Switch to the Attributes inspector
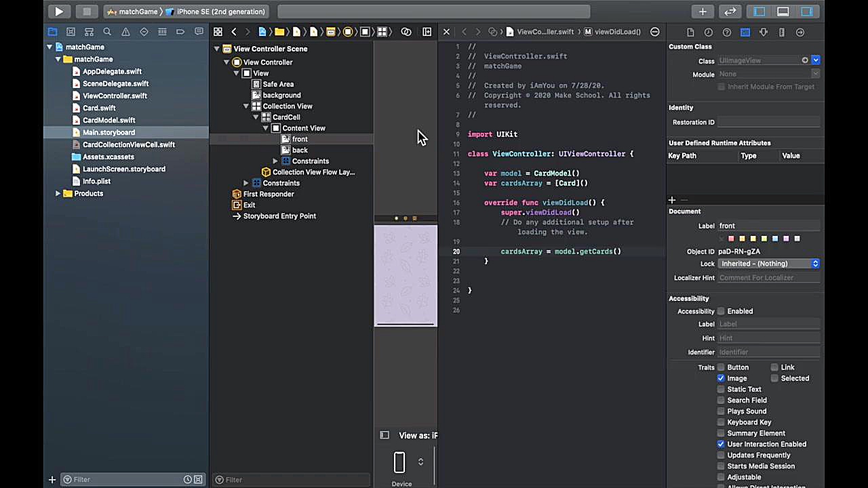The height and width of the screenshot is (488, 868). click(x=763, y=32)
